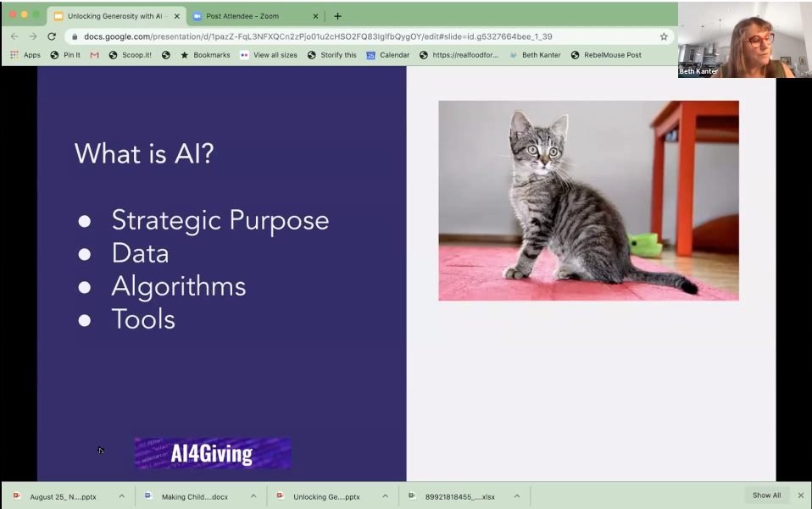Reload the page with the refresh icon
The image size is (812, 509).
point(51,36)
